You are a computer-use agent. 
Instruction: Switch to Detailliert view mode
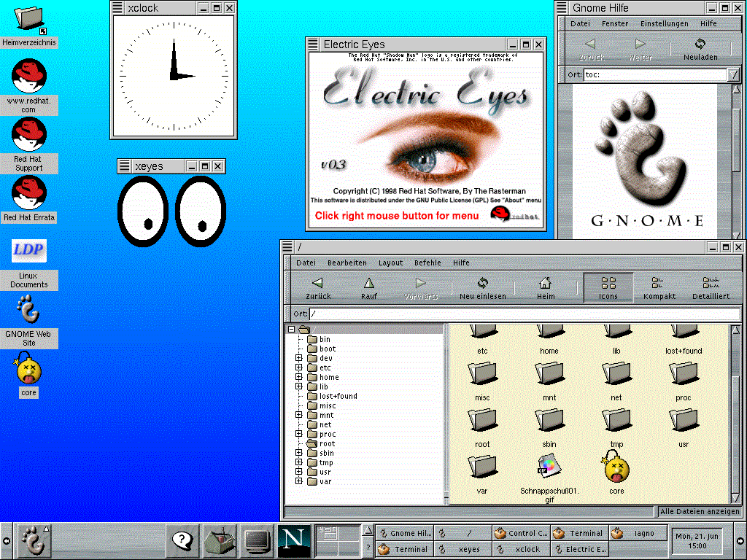(711, 287)
